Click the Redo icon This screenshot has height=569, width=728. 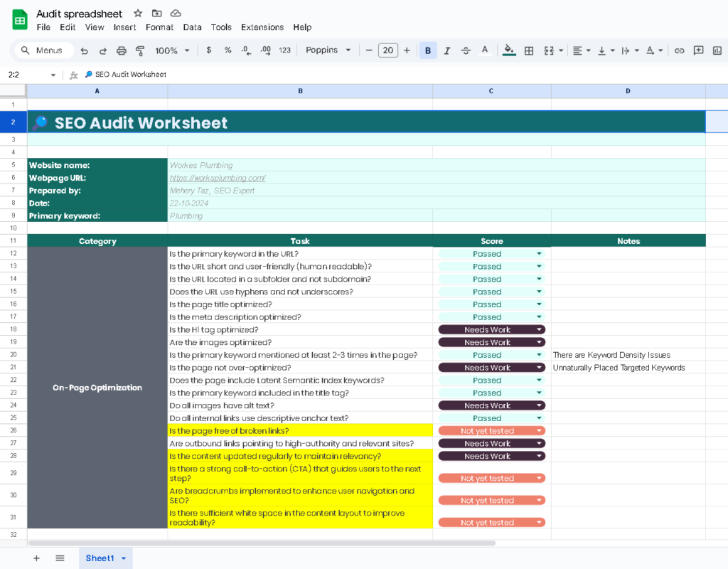(x=103, y=50)
